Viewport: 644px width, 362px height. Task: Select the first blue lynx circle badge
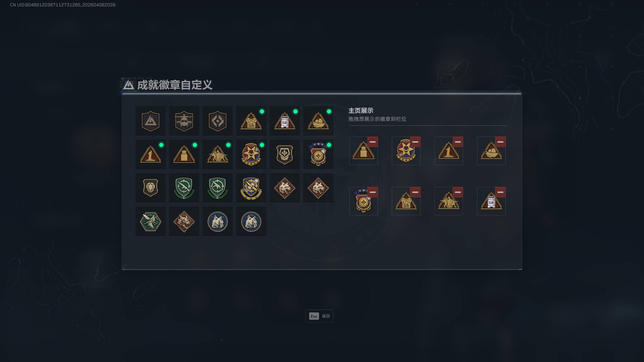point(218,221)
